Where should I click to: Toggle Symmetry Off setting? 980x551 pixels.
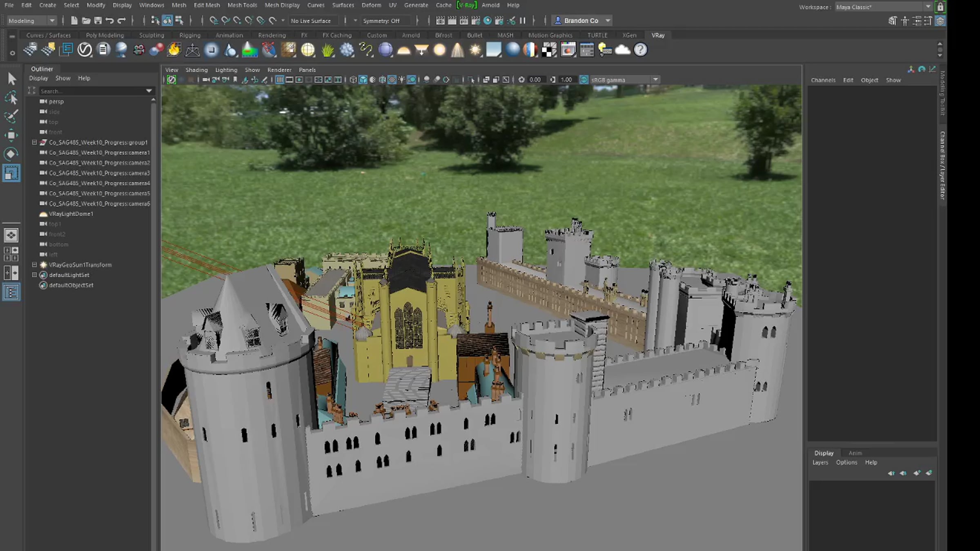[381, 21]
